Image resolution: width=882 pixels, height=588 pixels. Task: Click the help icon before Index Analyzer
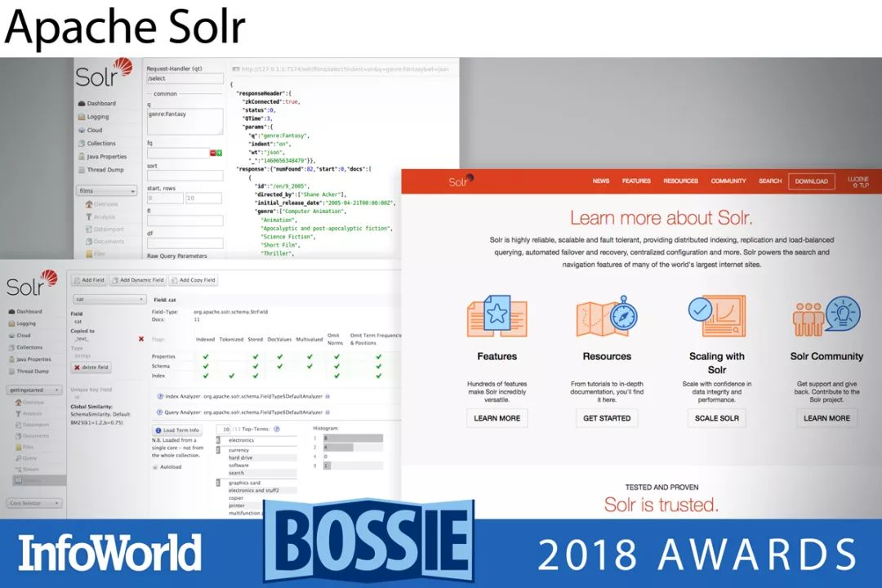click(160, 397)
